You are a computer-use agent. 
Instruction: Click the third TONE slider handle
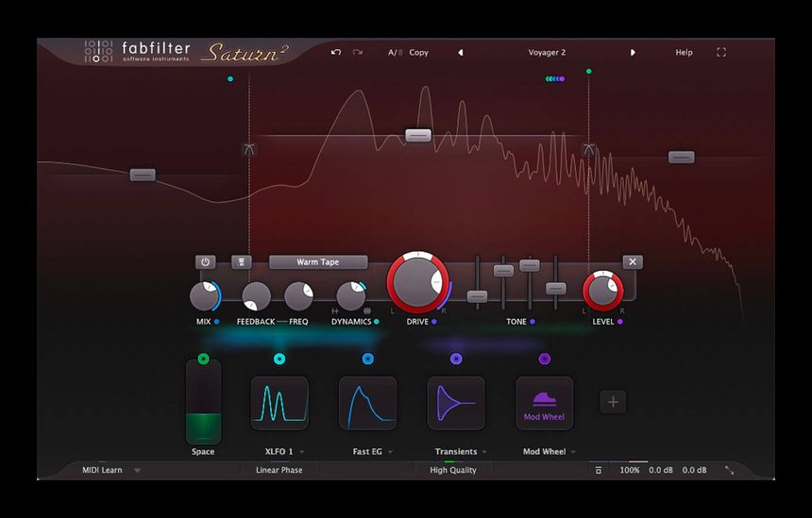point(530,265)
